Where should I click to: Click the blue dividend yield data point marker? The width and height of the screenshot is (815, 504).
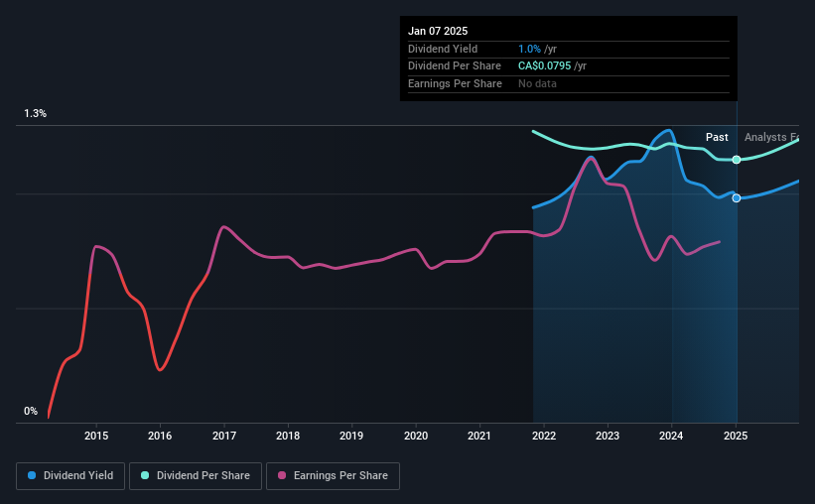point(737,198)
